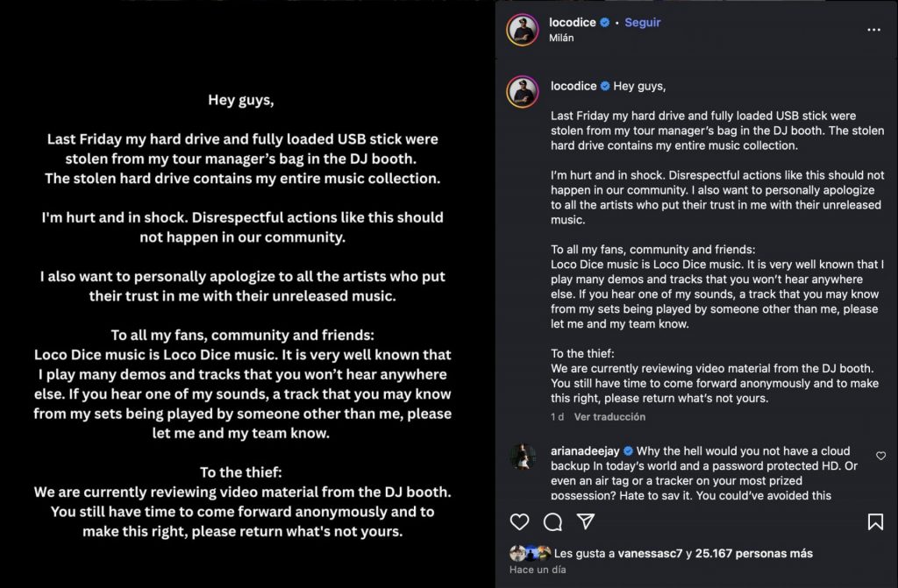Save the post with bookmark icon
Viewport: 898px width, 588px height.
[x=874, y=522]
